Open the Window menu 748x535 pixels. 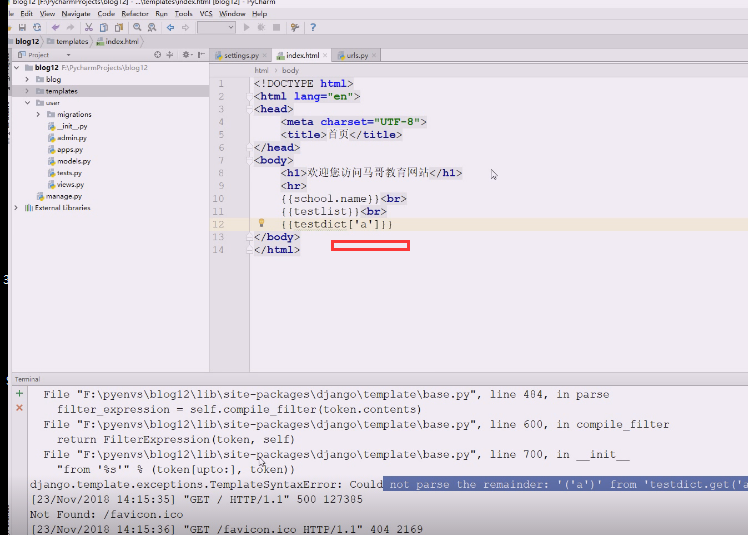point(232,14)
